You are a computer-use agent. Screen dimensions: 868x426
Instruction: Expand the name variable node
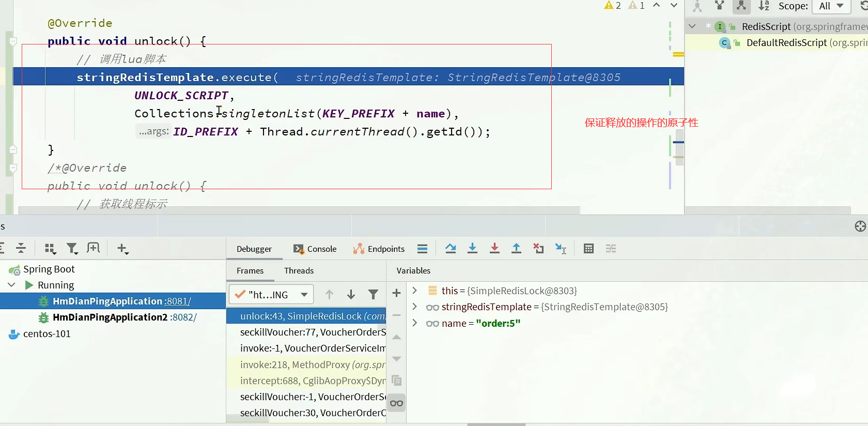click(x=414, y=323)
